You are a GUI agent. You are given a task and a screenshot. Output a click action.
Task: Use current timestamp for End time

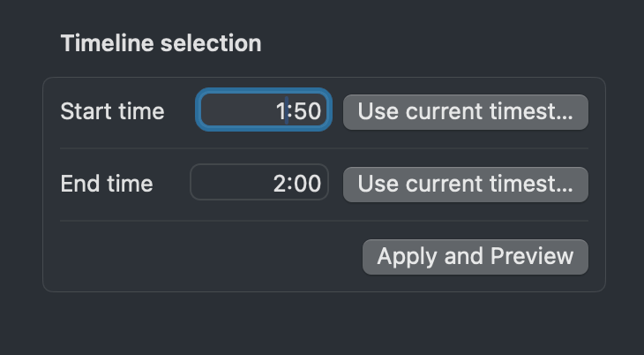coord(465,184)
